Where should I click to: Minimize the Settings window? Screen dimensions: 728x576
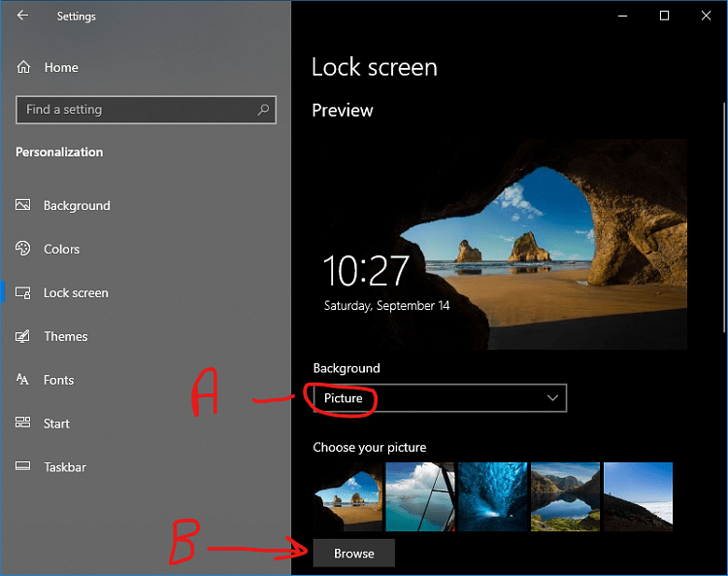tap(622, 16)
